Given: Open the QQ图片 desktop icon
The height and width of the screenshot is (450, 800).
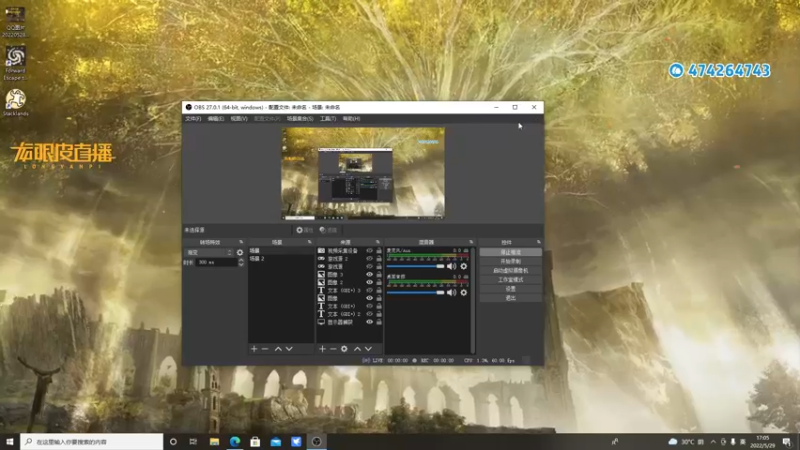Looking at the screenshot, I should [x=15, y=21].
